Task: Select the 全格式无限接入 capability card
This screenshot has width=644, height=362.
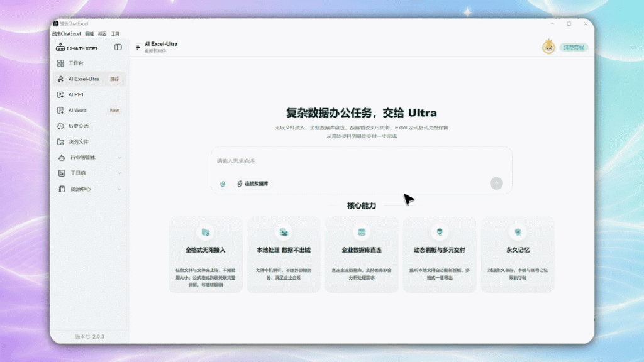Action: point(206,255)
